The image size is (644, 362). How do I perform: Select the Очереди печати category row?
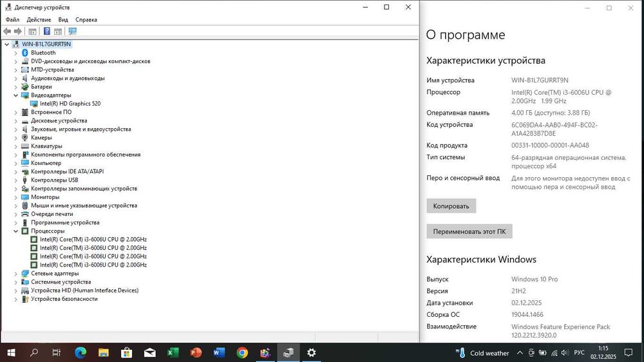coord(52,214)
